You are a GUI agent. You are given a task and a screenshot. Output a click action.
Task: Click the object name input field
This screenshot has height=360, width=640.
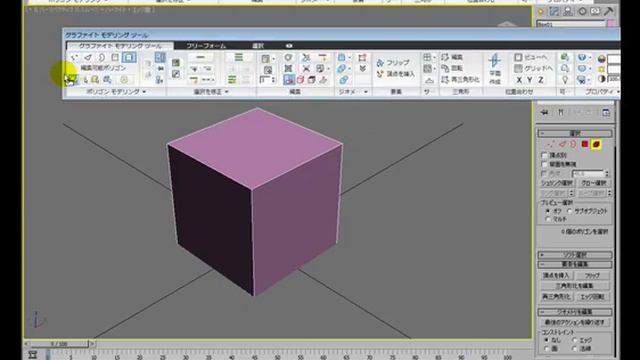(571, 24)
